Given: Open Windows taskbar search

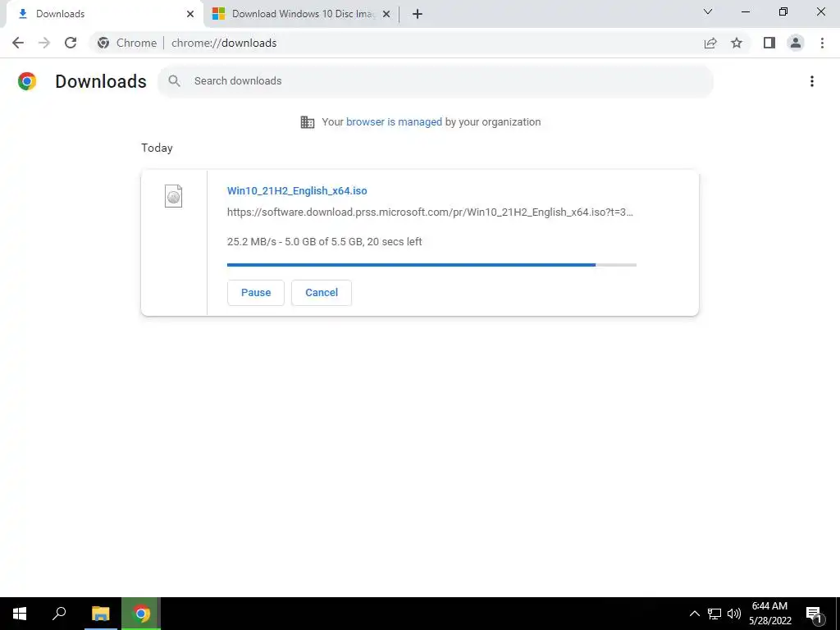Looking at the screenshot, I should click(x=59, y=614).
